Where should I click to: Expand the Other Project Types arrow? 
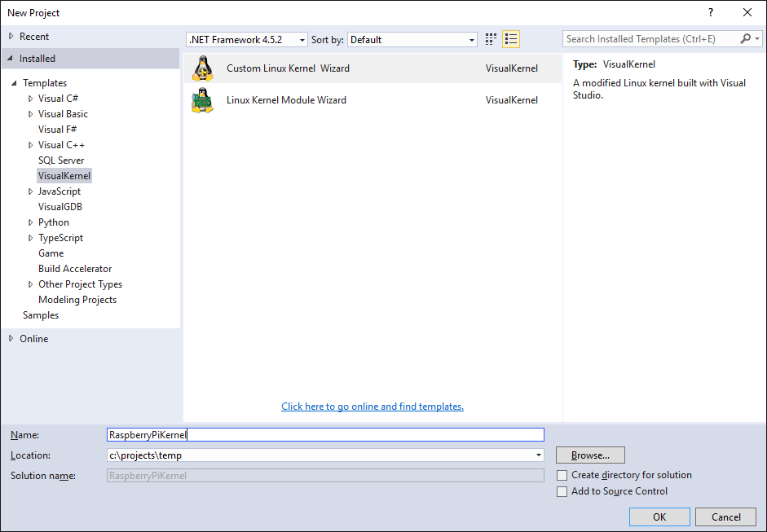click(30, 284)
